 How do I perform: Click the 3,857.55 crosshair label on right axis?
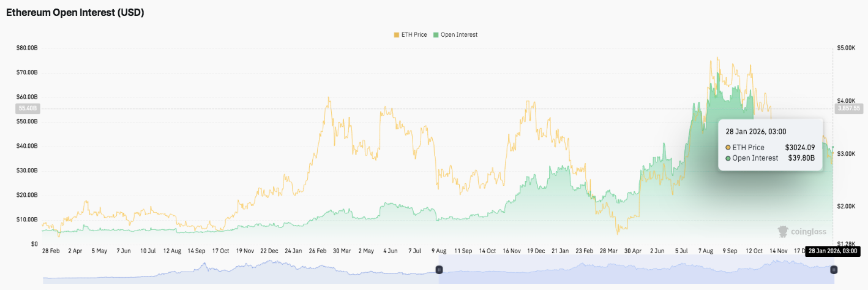point(848,108)
